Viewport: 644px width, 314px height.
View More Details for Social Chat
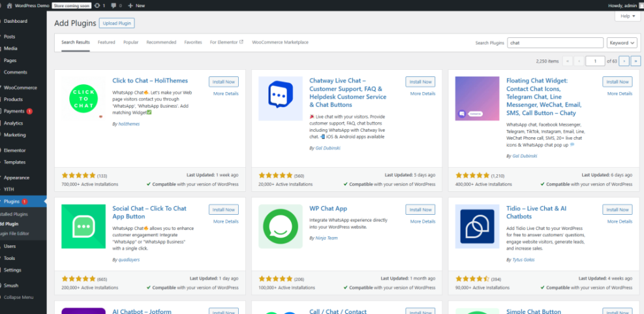(226, 221)
